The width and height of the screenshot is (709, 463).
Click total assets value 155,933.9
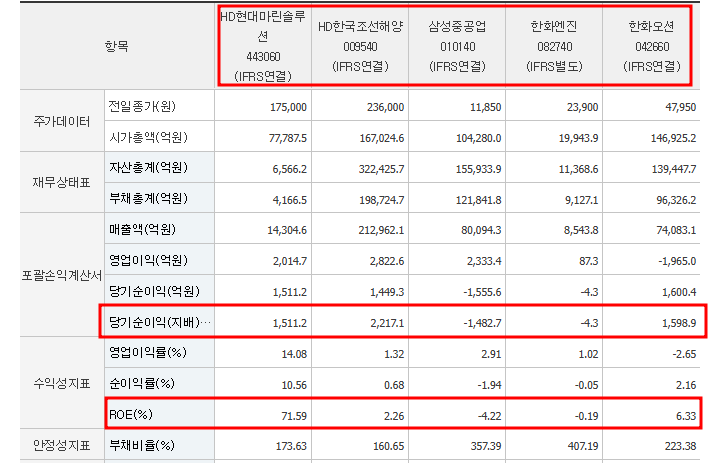479,169
